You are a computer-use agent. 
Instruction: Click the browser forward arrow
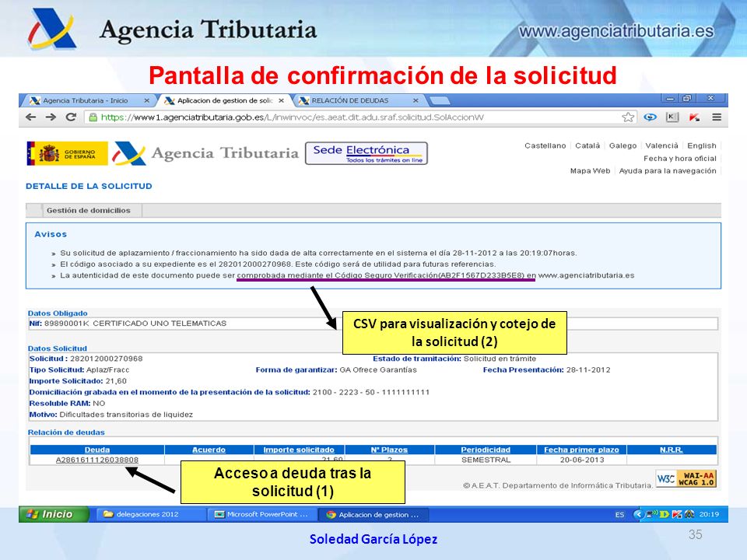[51, 117]
